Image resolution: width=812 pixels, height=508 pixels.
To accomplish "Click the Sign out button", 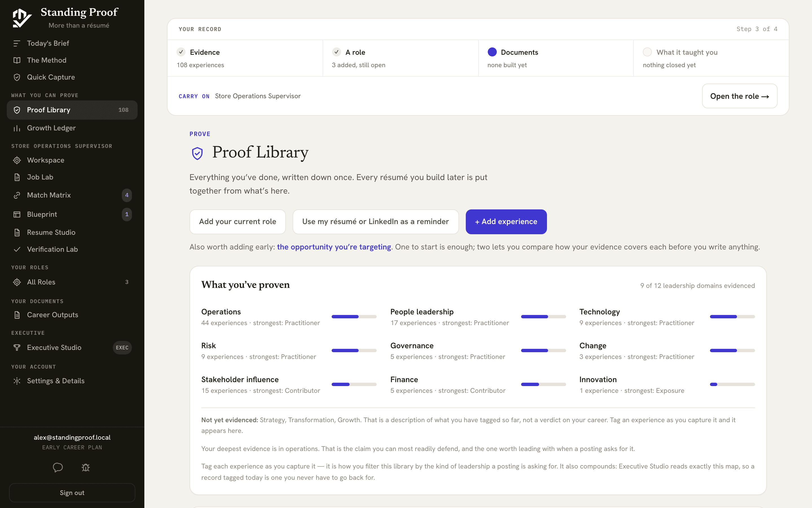I will [72, 492].
